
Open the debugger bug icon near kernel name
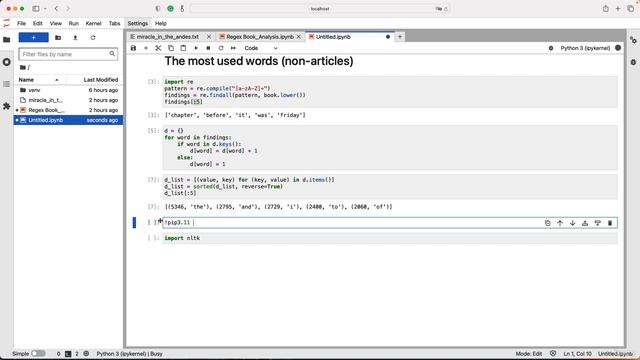pos(551,48)
